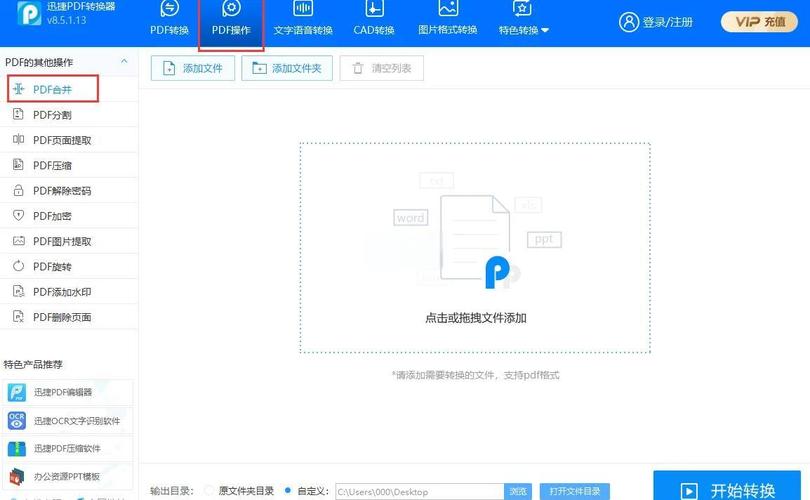Click the PDF解除密码 unlock icon

pos(19,190)
